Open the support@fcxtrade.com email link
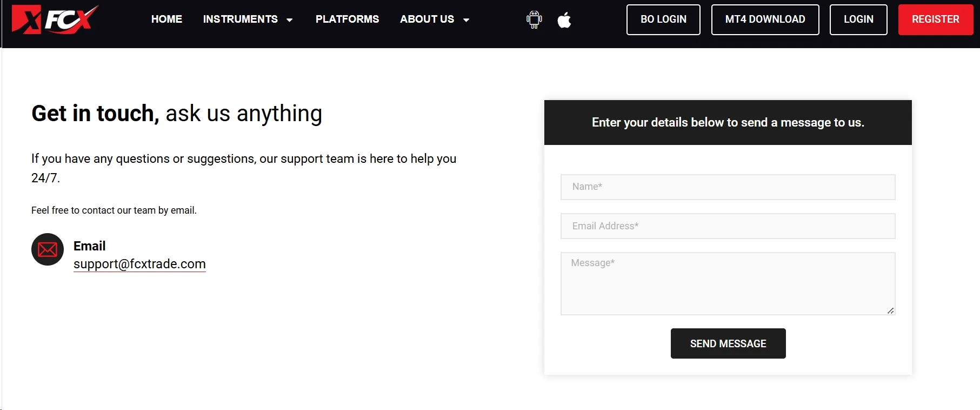Image resolution: width=980 pixels, height=410 pixels. (139, 264)
